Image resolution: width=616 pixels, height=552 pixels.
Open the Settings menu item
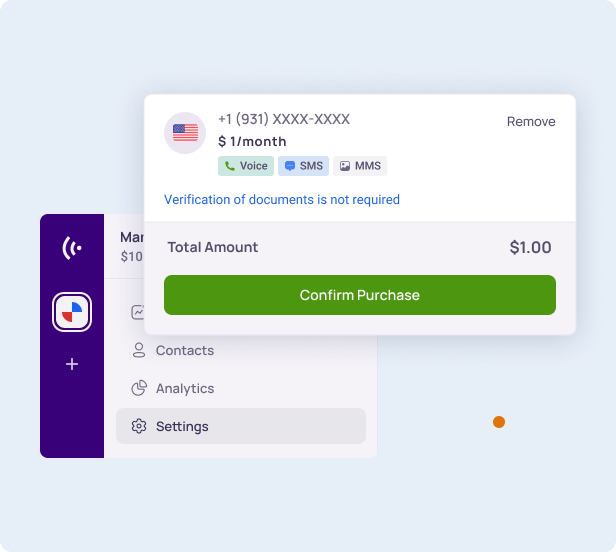(241, 426)
